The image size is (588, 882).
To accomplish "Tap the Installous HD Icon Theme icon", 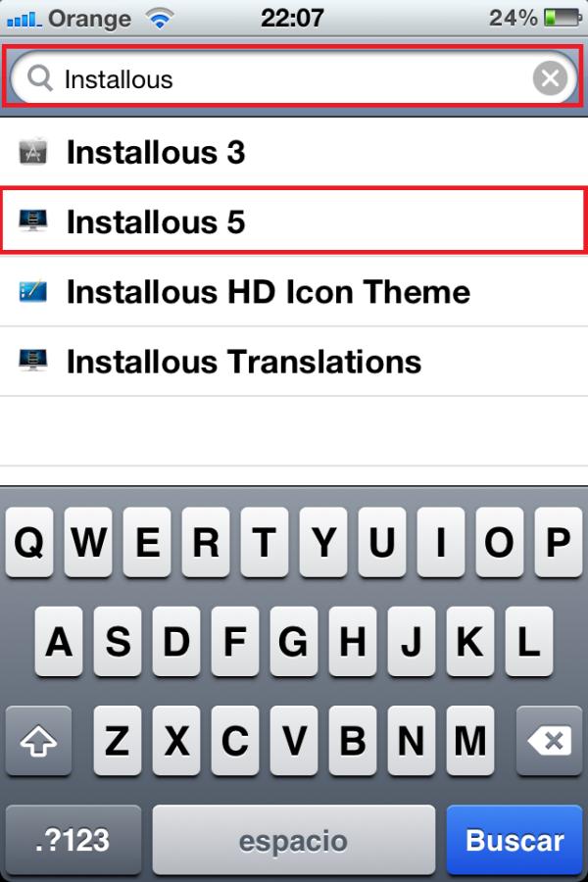I will [x=33, y=292].
